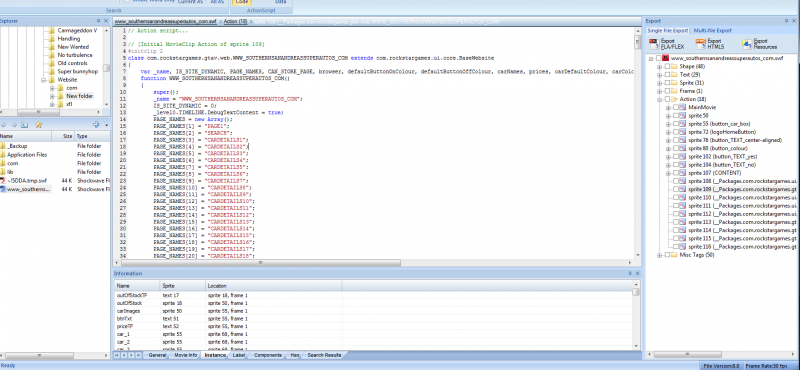Viewport: 800px width, 370px height.
Task: Click the Website folder icon in Explorer tree
Action: pyautogui.click(x=52, y=80)
